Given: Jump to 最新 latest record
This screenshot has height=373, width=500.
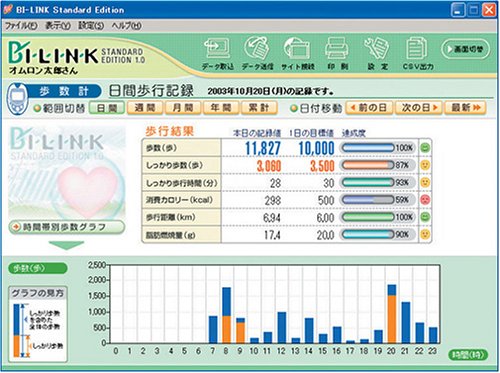Looking at the screenshot, I should click(x=466, y=108).
